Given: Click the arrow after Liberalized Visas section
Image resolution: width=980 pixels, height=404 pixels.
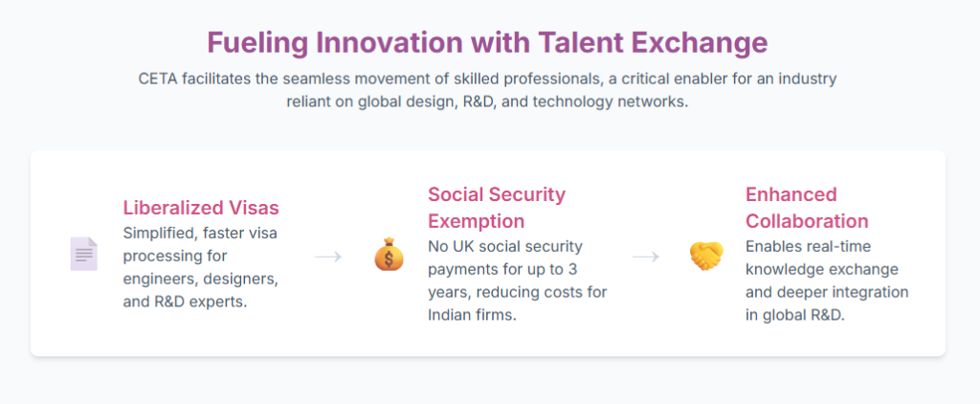Looking at the screenshot, I should tap(328, 256).
